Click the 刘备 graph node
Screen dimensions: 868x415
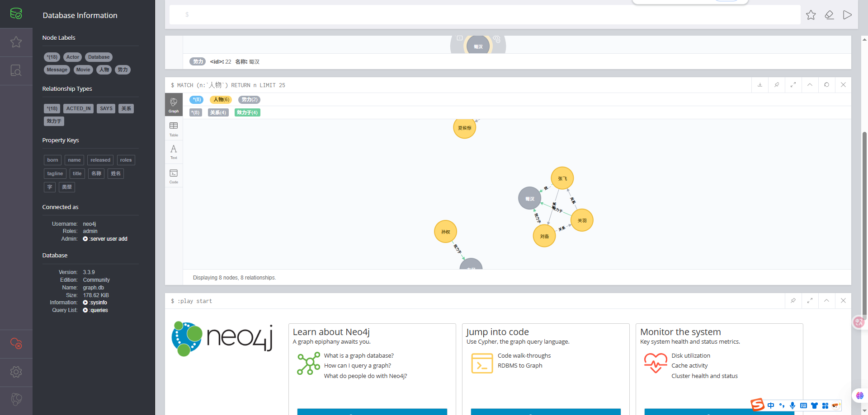(544, 236)
